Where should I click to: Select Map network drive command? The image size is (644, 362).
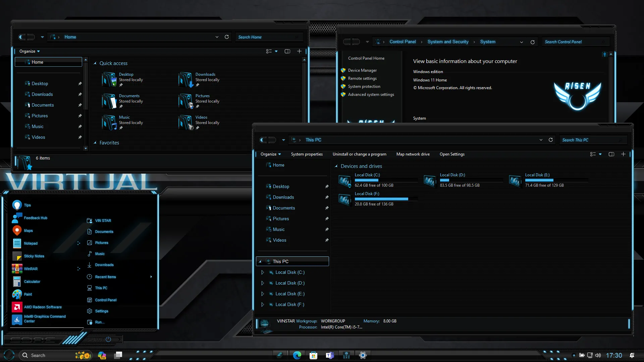[413, 154]
